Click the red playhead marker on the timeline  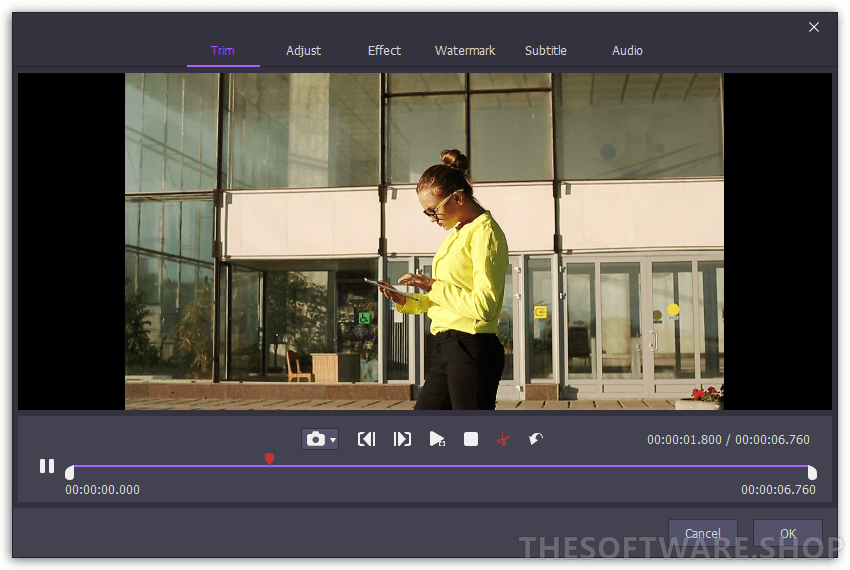click(x=269, y=459)
